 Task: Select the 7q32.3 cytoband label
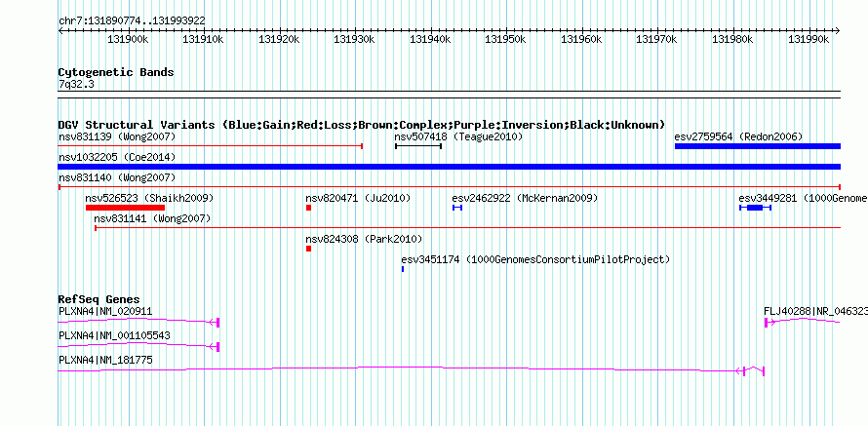[x=76, y=84]
